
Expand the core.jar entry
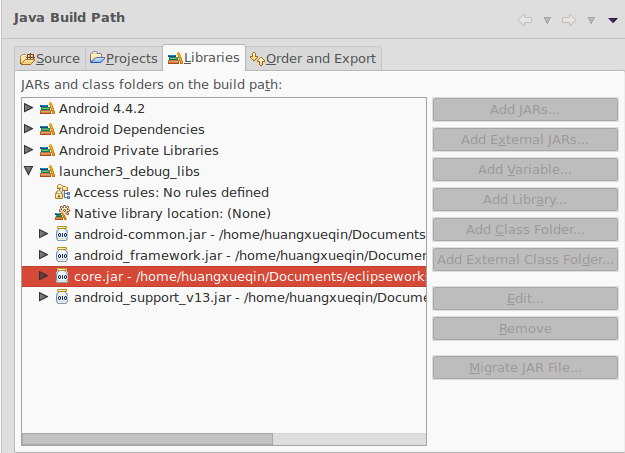(43, 276)
